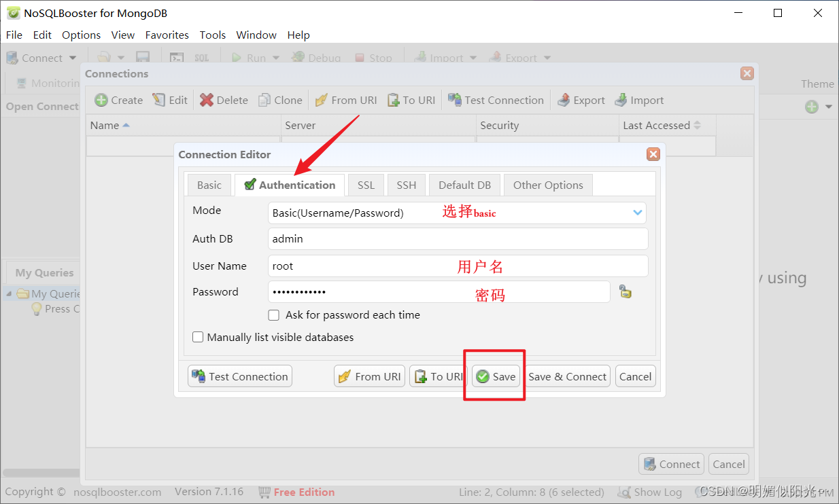
Task: Open the Default DB tab
Action: (464, 185)
